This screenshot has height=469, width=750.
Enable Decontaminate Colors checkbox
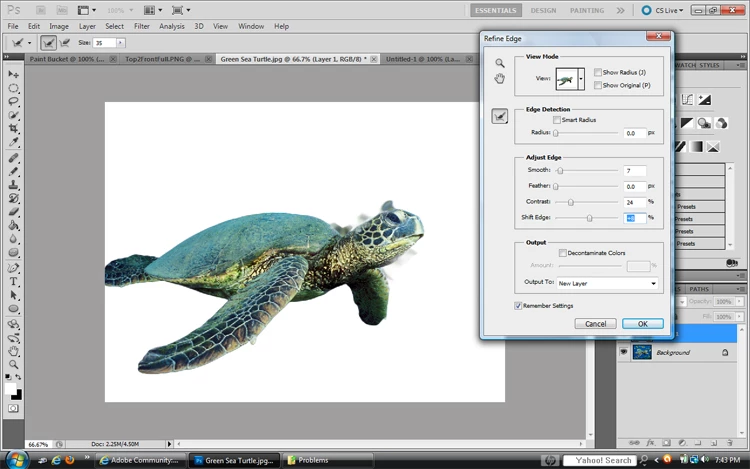pos(563,253)
